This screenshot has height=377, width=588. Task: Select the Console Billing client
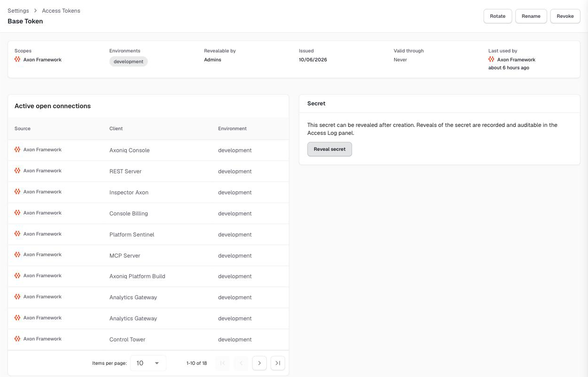129,214
